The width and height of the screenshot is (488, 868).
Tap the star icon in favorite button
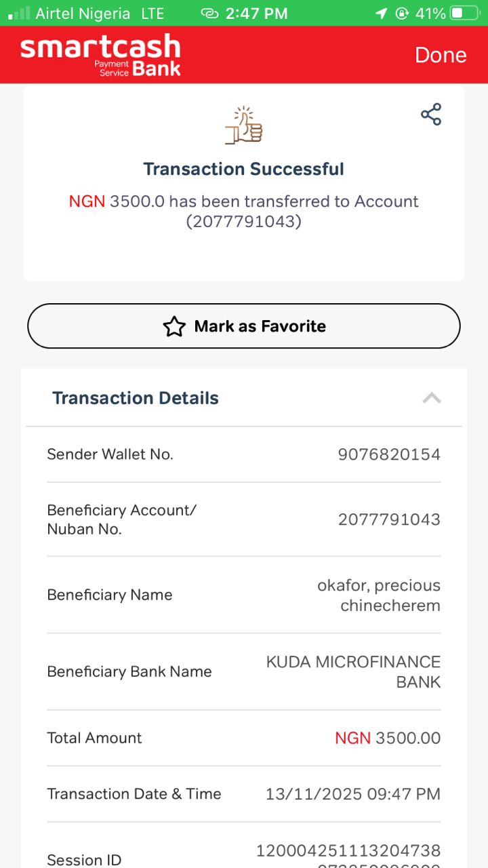coord(174,327)
